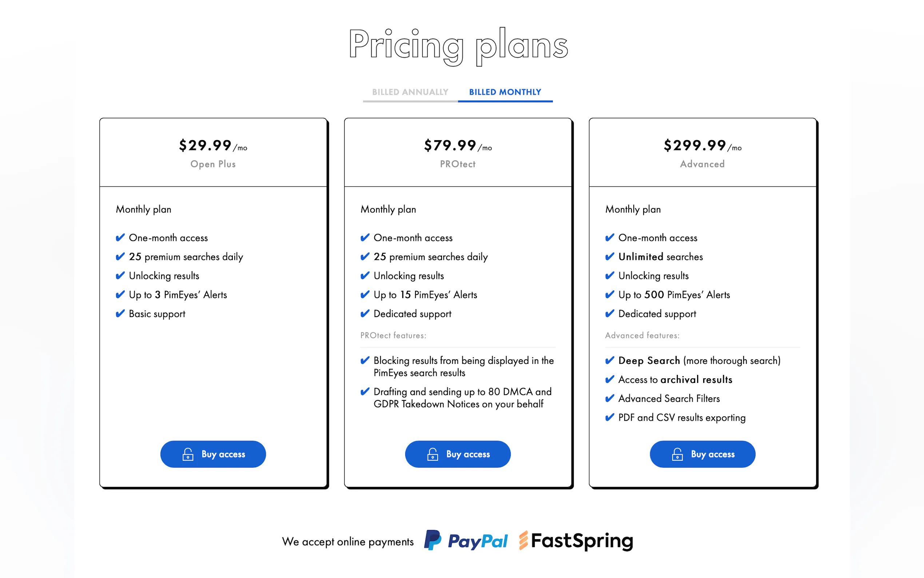Click the lock icon in PROtect button
Screen dimensions: 924x578
pos(433,454)
